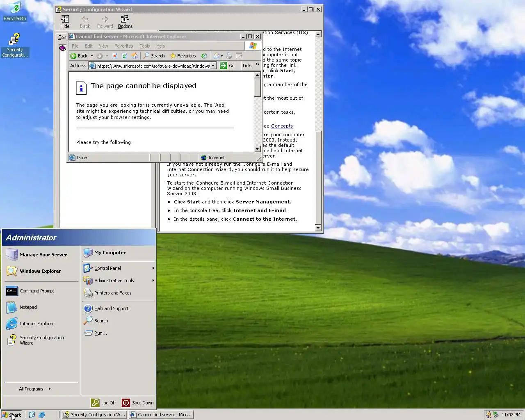Open the Edit menu in Internet Explorer
Screen dimensions: 525x420
(89, 46)
